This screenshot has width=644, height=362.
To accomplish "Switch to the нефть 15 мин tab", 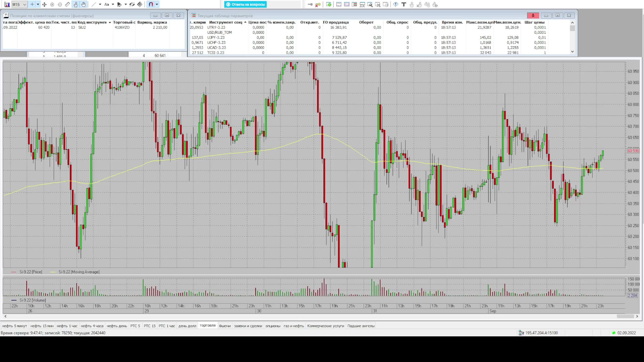I will pyautogui.click(x=42, y=326).
